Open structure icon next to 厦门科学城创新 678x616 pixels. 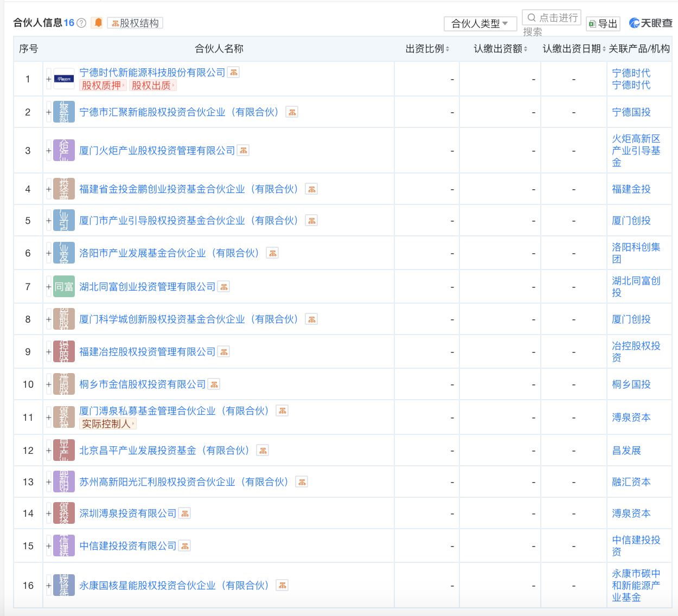coord(311,319)
